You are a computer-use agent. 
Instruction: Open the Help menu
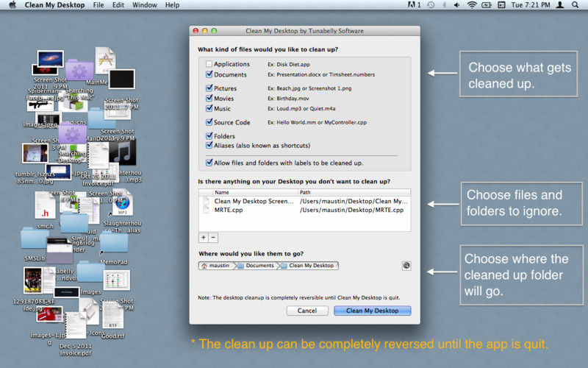(x=172, y=5)
